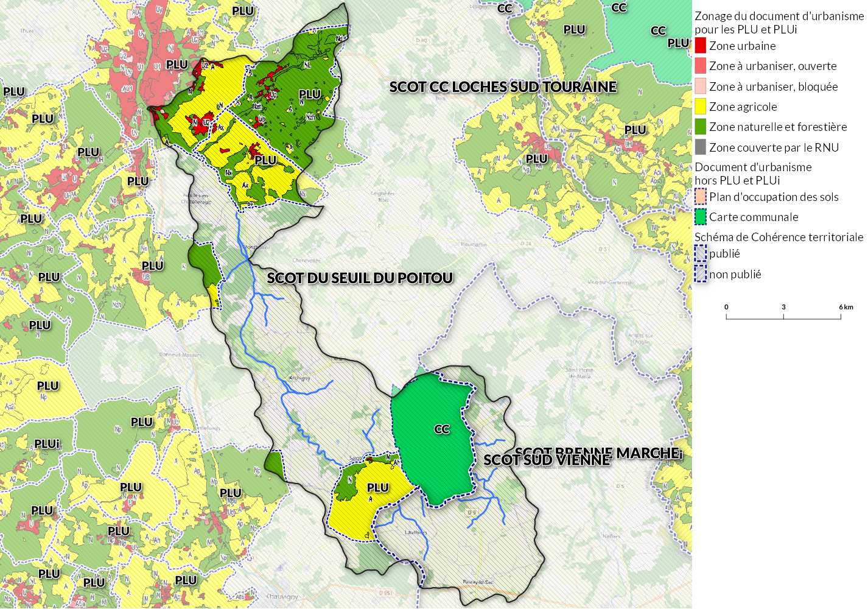The width and height of the screenshot is (868, 609).
Task: Click the Zone à urbaniser, ouverte swatch
Action: click(x=701, y=66)
